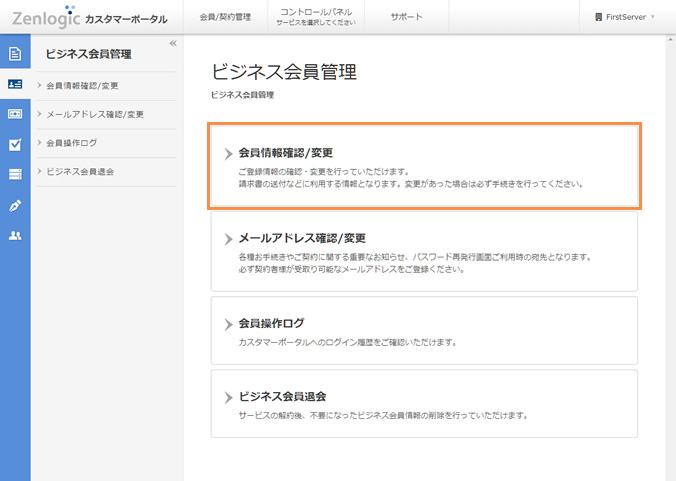The height and width of the screenshot is (481, 676).
Task: Choose ビジネス会員退会 in the side menu
Action: pos(80,172)
